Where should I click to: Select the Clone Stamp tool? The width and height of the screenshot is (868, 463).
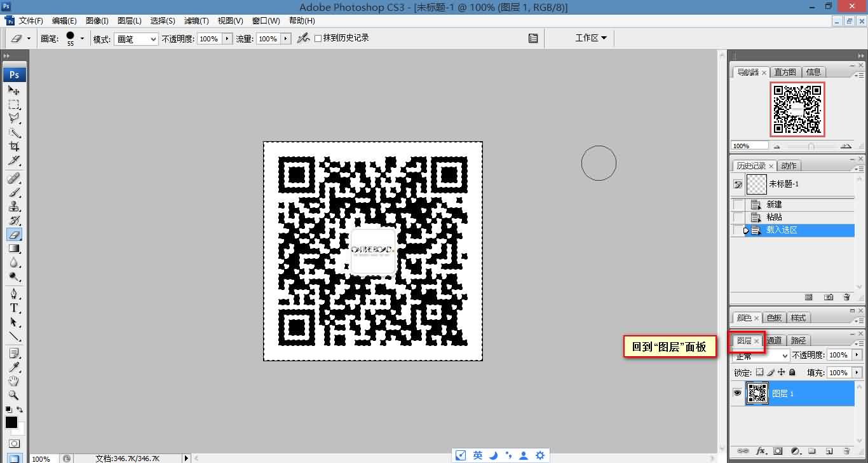(x=14, y=206)
